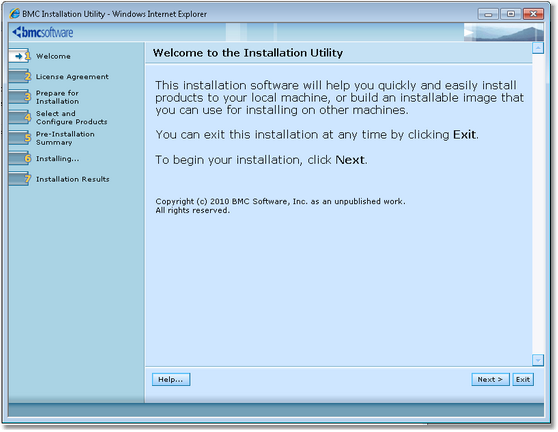Select step 3 Prepare for Installation
Screen dimensions: 558x432
[x=57, y=97]
